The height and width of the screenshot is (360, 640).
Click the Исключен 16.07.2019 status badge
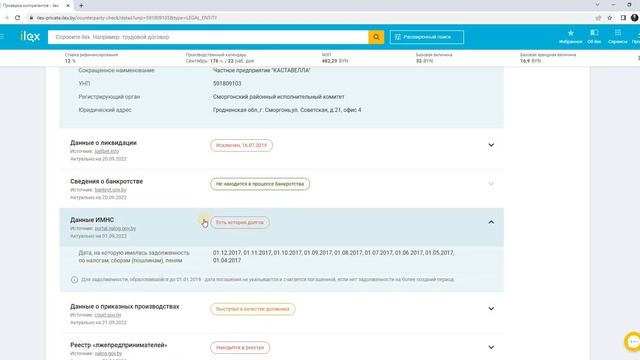tap(241, 145)
